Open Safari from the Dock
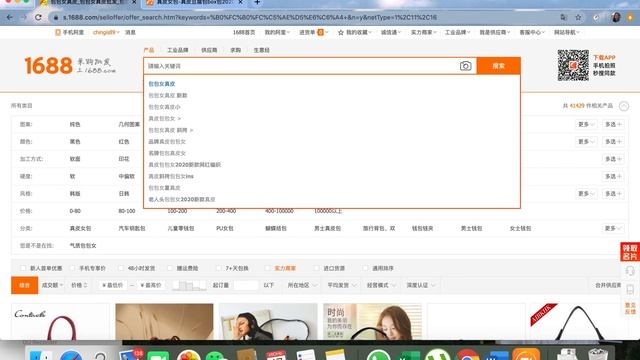The image size is (640, 360). tap(71, 355)
